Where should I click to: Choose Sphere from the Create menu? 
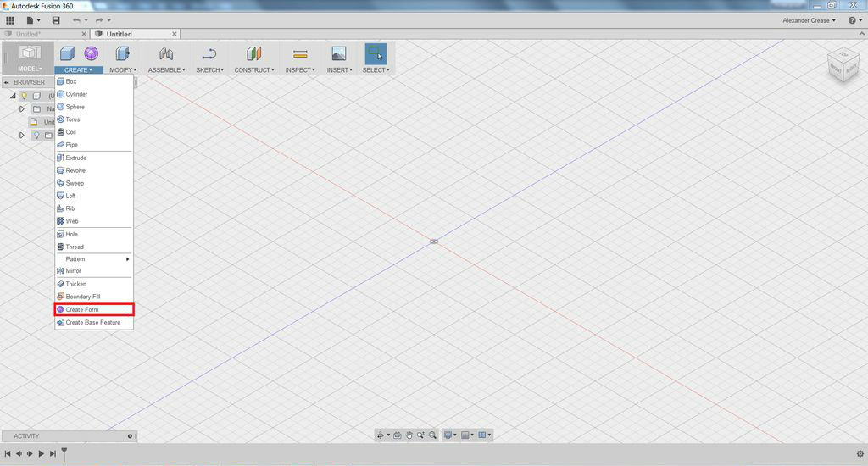(94, 107)
